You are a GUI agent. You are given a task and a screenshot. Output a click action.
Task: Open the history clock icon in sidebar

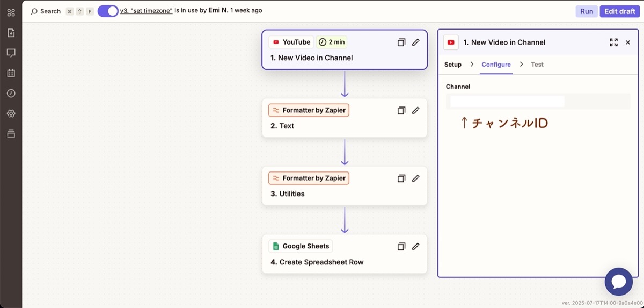[11, 94]
